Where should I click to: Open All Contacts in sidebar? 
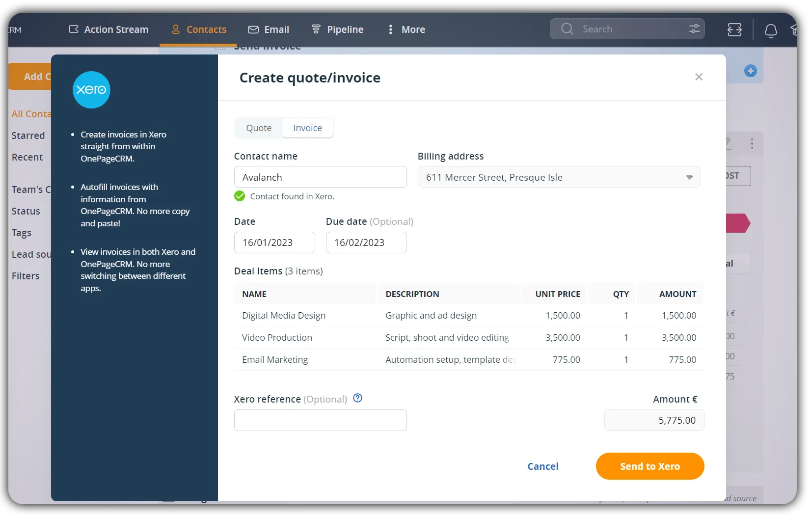point(31,114)
